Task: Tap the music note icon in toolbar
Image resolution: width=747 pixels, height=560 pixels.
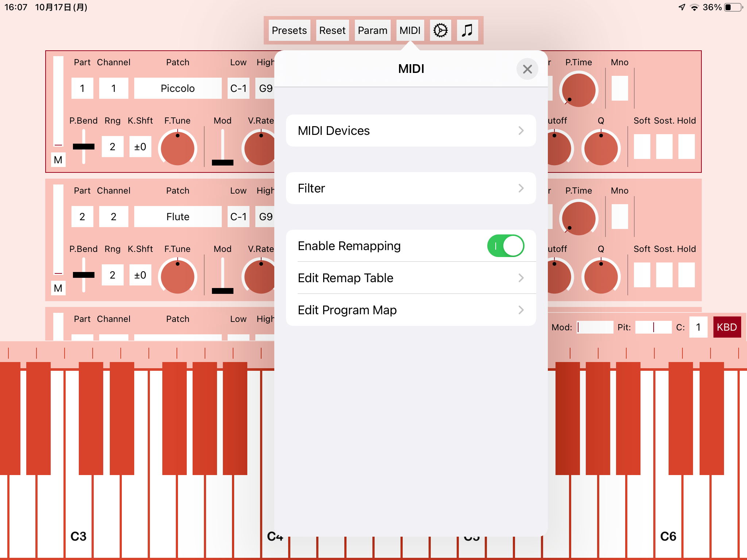Action: tap(467, 30)
